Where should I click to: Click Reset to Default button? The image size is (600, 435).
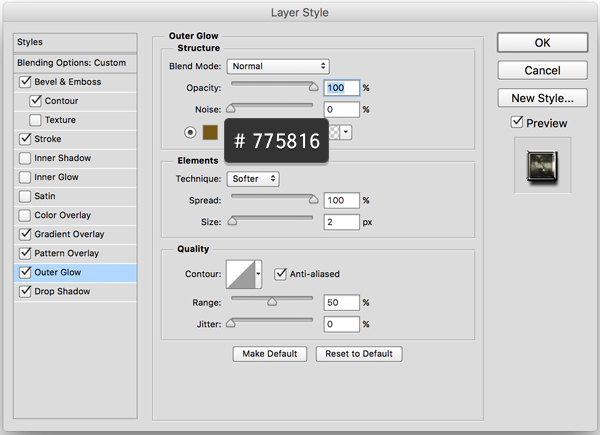coord(359,354)
